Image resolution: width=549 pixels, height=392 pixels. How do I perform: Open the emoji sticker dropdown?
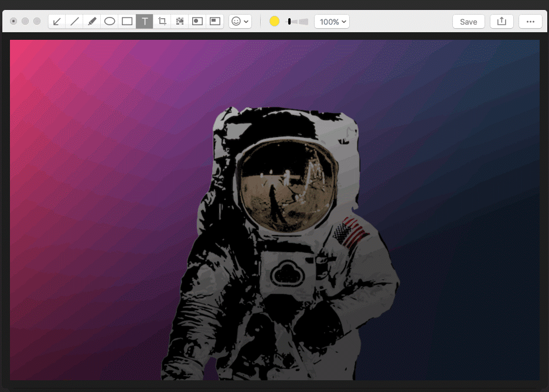coord(240,22)
